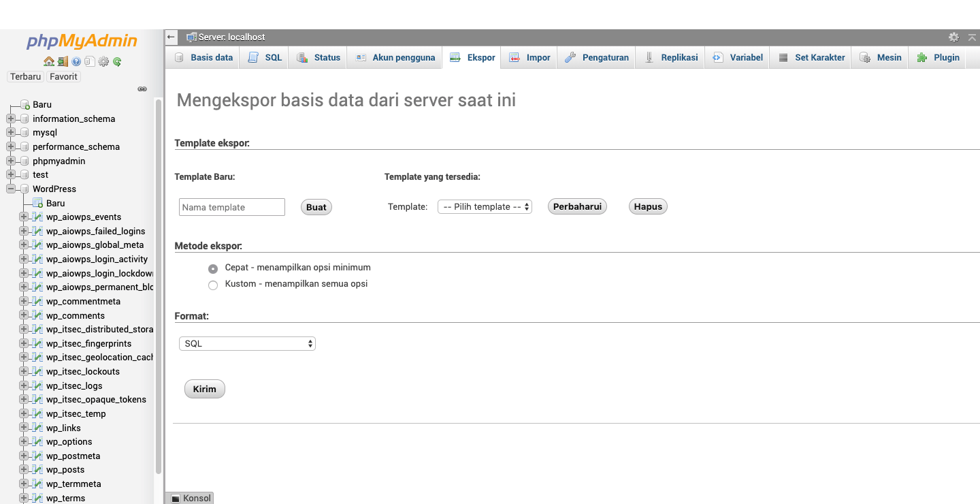Click the Buat template button
980x504 pixels.
316,207
